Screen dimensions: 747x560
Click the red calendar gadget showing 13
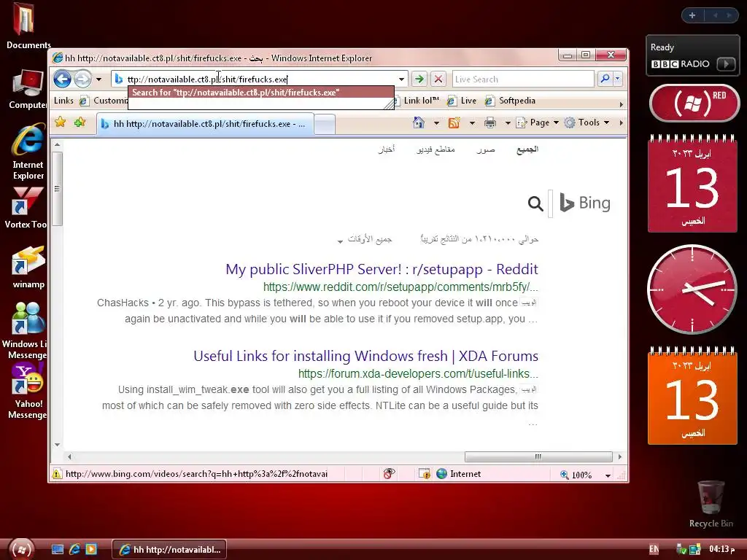(692, 184)
